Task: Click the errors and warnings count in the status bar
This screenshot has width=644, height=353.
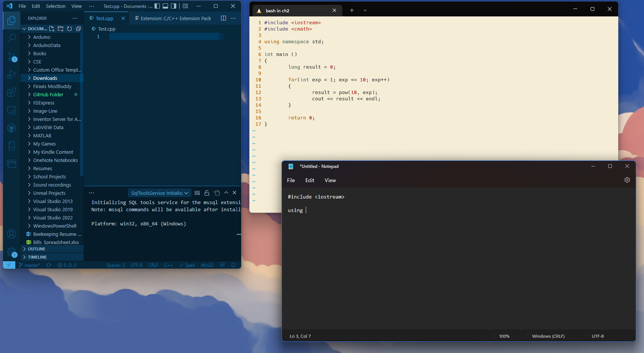Action: [67, 265]
